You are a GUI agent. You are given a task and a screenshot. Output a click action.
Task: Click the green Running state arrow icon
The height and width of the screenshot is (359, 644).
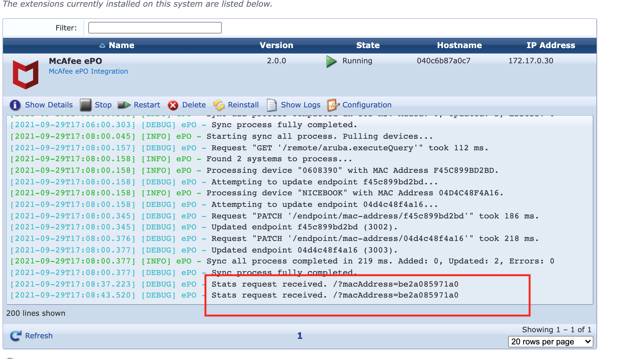click(331, 61)
